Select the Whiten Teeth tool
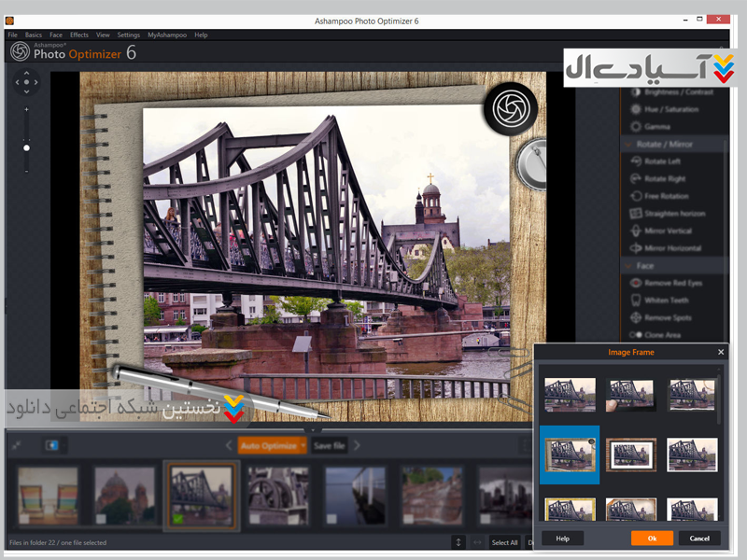 tap(636, 301)
